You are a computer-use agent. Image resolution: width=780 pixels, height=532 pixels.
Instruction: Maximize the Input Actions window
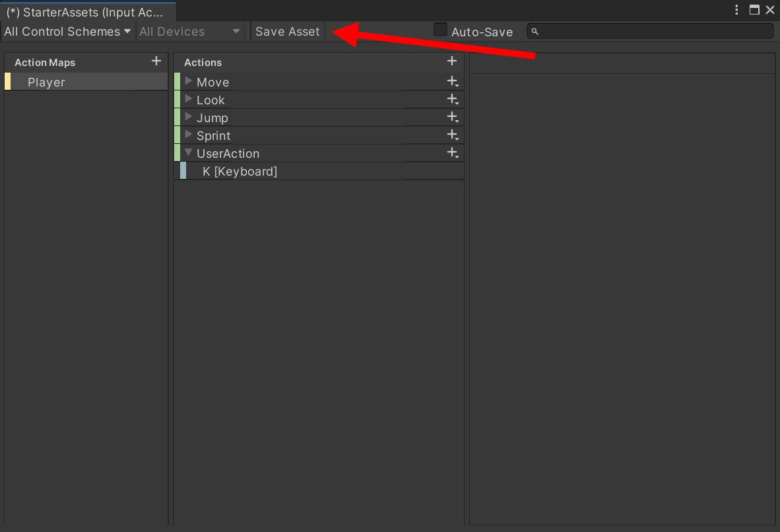754,10
